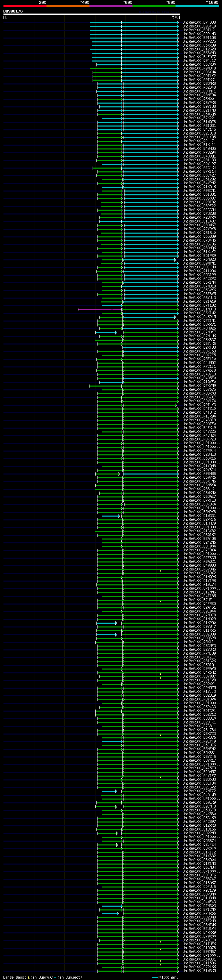Click the UniRef100_P73294 label

199,153
